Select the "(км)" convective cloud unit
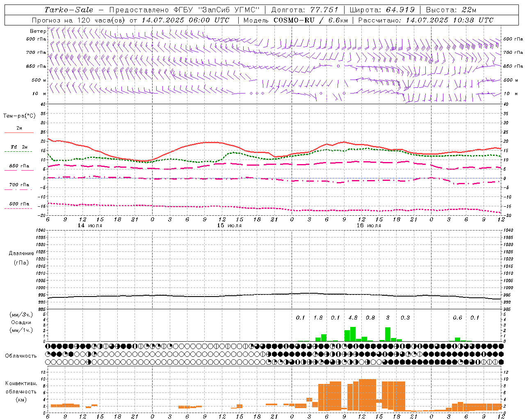This screenshot has width=525, height=420. [21, 399]
